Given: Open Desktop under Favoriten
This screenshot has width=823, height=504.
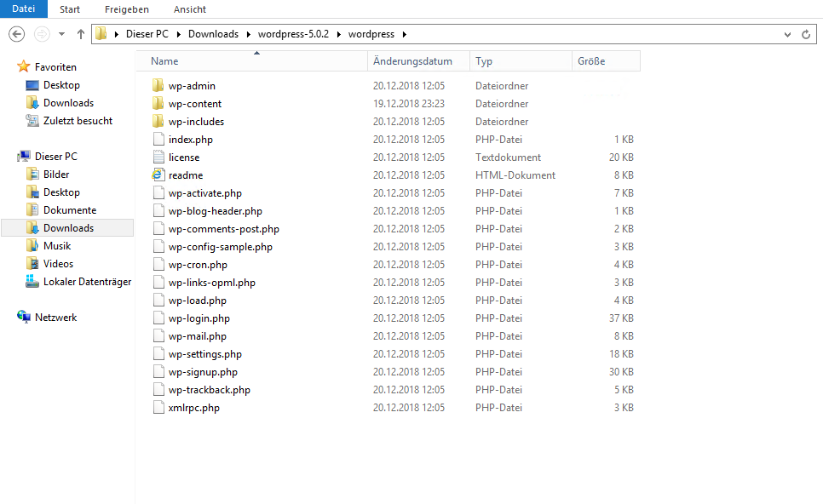Looking at the screenshot, I should tap(61, 85).
